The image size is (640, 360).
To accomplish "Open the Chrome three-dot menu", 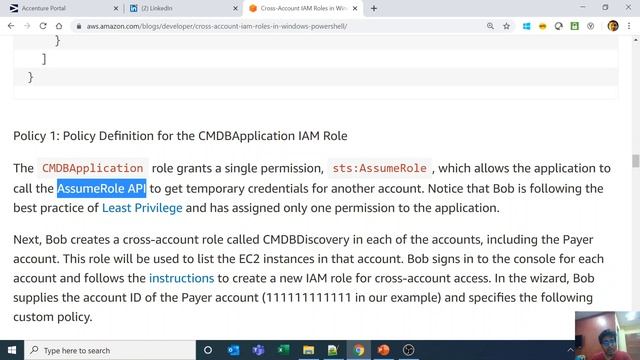I will [x=629, y=26].
